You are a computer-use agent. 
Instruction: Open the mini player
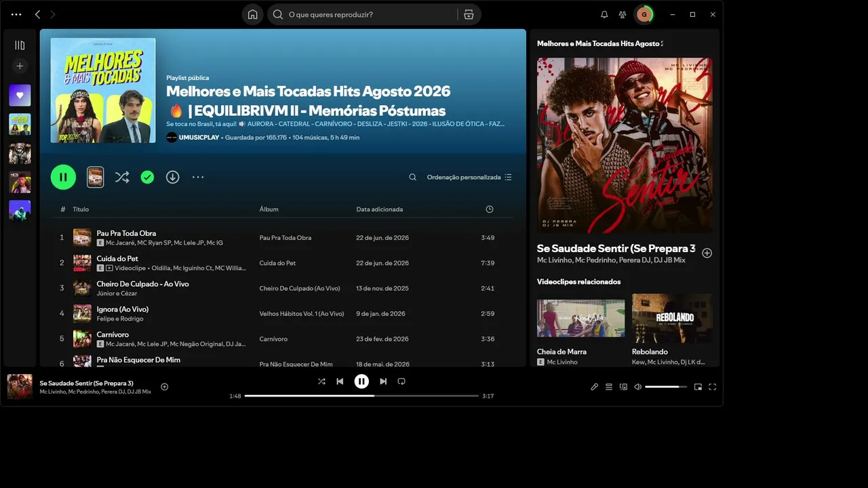tap(698, 387)
